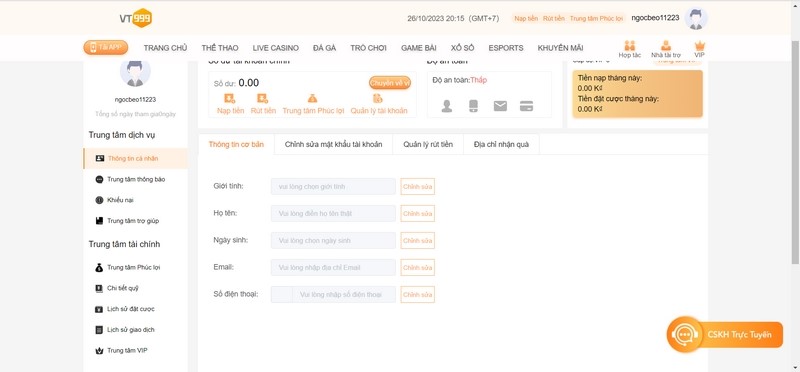Image resolution: width=800 pixels, height=372 pixels.
Task: Open Trung tâm thông báo in the sidebar
Action: tap(135, 179)
